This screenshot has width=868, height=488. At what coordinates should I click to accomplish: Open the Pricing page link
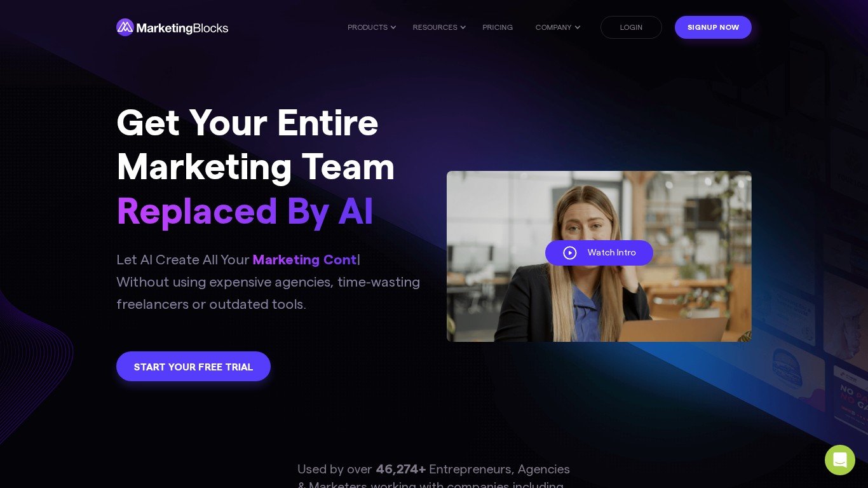(498, 27)
